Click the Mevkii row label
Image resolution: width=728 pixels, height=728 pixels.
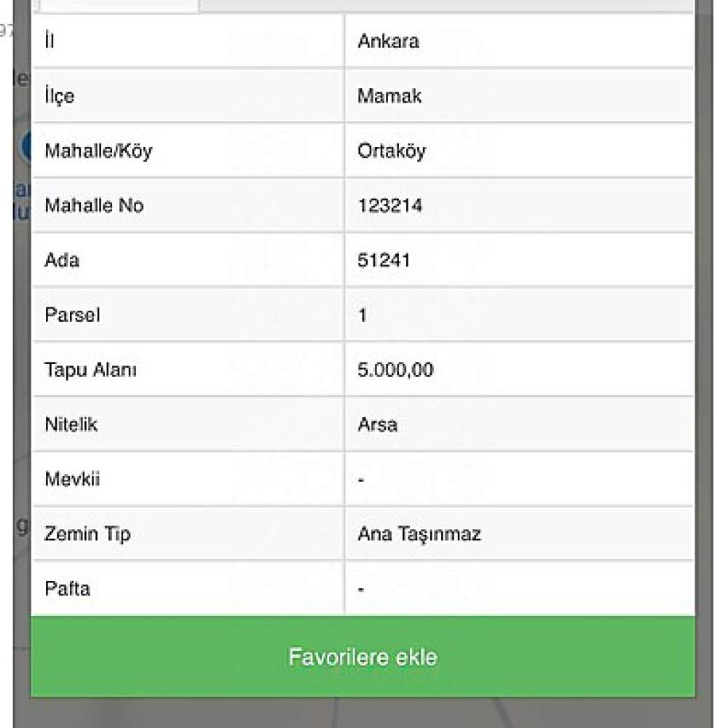click(x=72, y=479)
